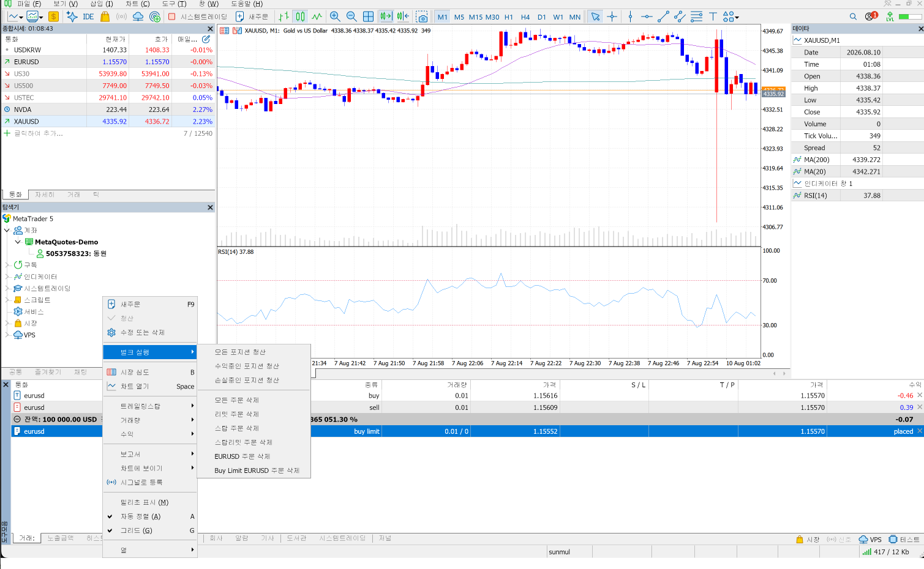924x569 pixels.
Task: Click the 스크립트 scripts tree icon
Action: [x=18, y=300]
